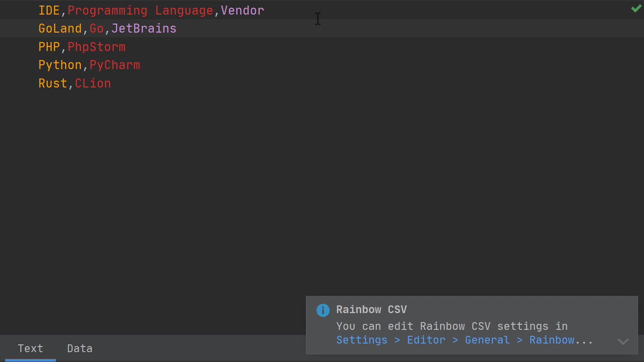Click the 'CLion' value
644x362 pixels.
(93, 84)
